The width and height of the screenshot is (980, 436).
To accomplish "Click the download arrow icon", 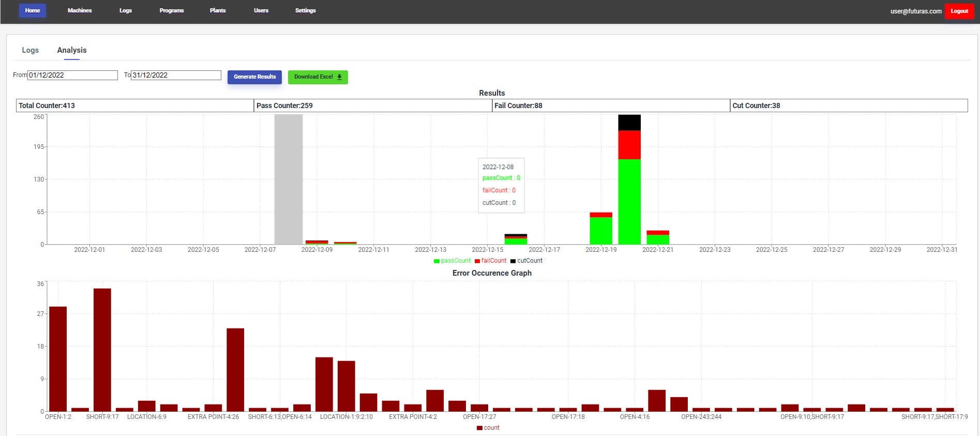I will click(339, 77).
